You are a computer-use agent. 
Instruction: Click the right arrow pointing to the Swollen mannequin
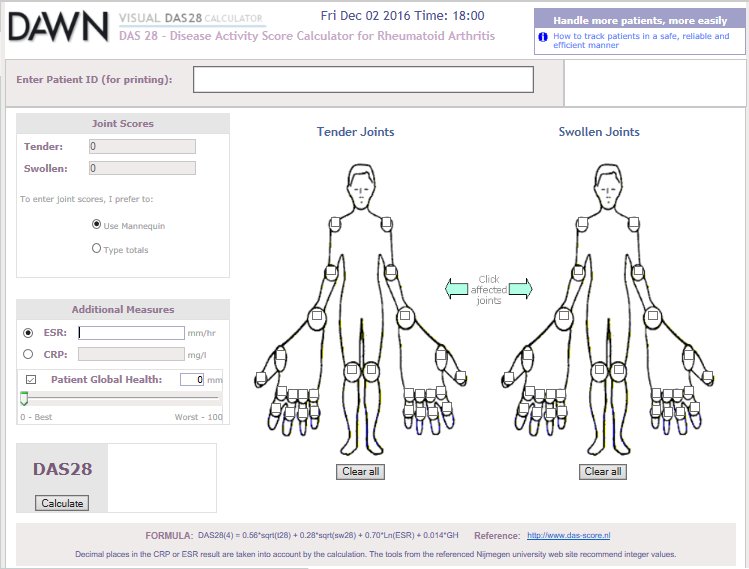click(521, 289)
